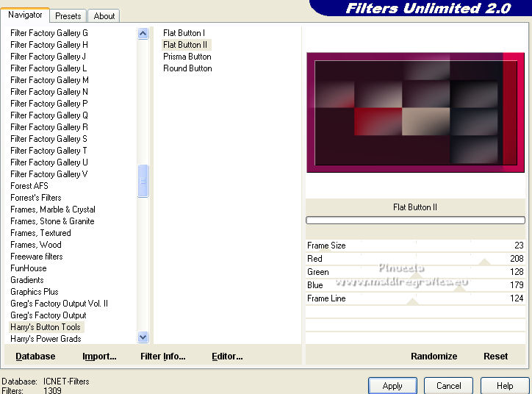
Task: Open the About tab
Action: pos(104,16)
